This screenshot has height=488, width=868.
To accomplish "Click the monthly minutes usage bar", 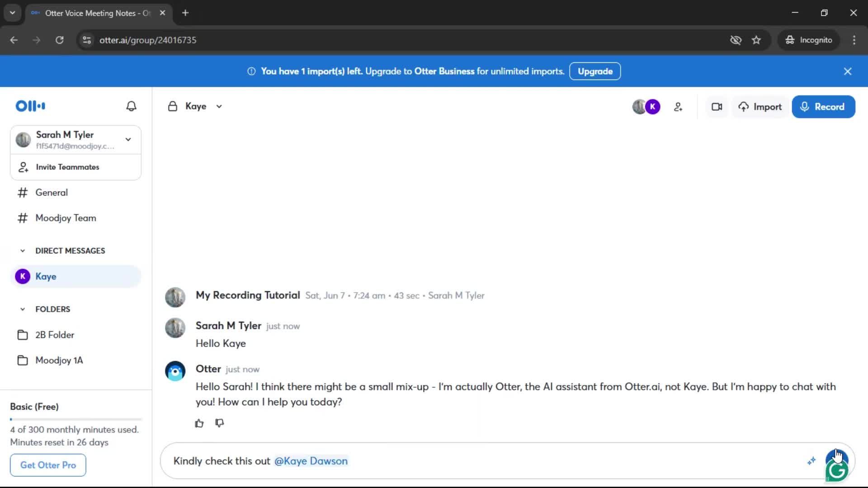I will [x=76, y=419].
